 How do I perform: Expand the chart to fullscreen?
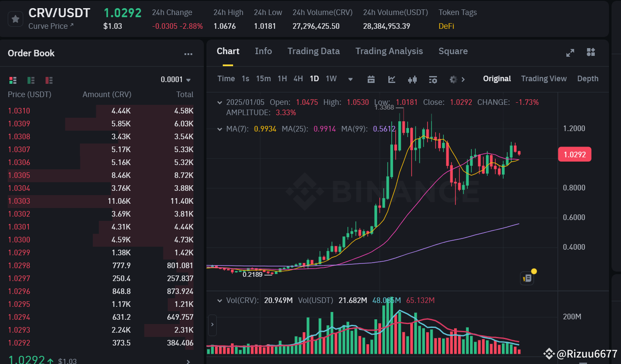[x=570, y=52]
